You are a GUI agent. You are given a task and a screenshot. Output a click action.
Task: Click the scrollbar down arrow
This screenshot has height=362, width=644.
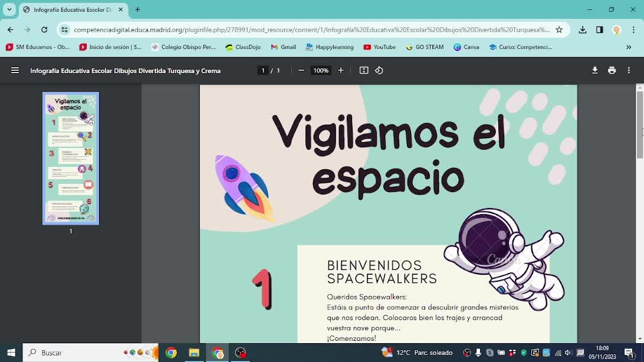(640, 339)
